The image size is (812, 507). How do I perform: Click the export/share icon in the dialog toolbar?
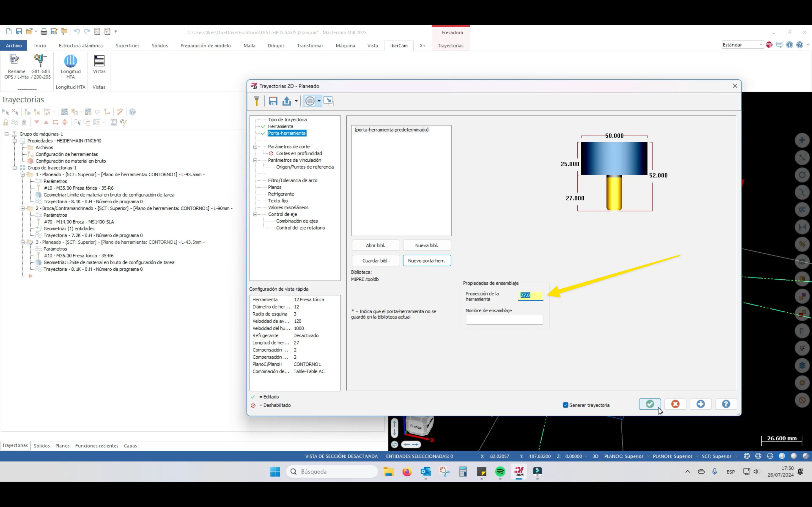coord(287,101)
